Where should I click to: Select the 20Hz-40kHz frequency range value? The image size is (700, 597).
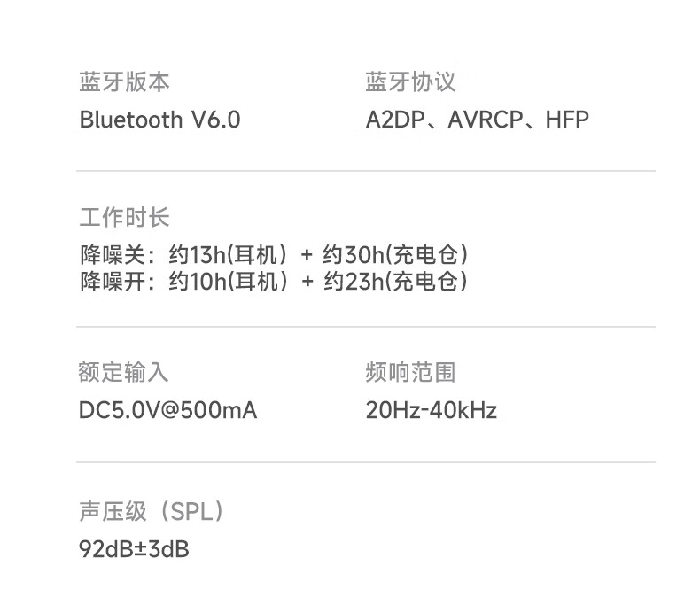click(432, 410)
